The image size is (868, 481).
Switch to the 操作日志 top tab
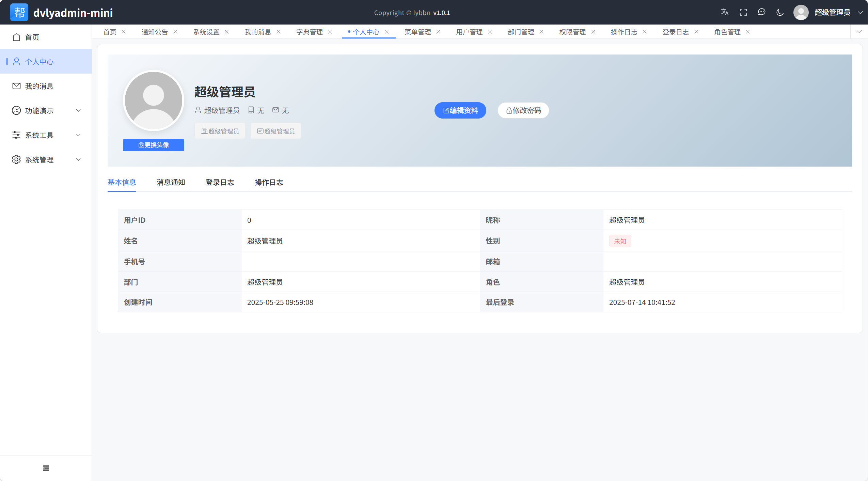tap(624, 32)
